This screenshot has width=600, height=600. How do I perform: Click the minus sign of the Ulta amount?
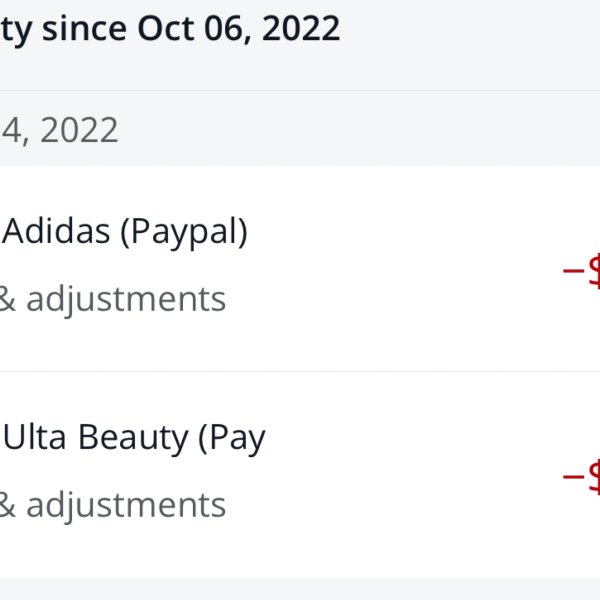(x=573, y=476)
